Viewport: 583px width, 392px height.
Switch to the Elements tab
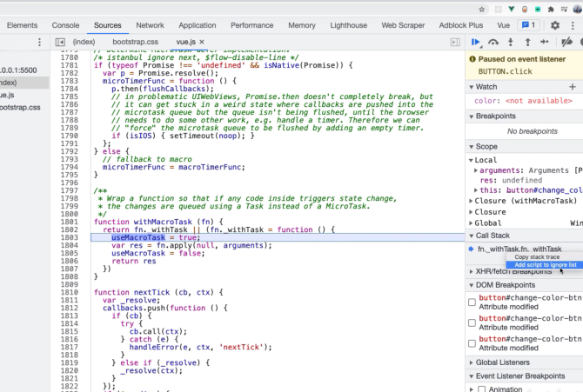pos(23,25)
